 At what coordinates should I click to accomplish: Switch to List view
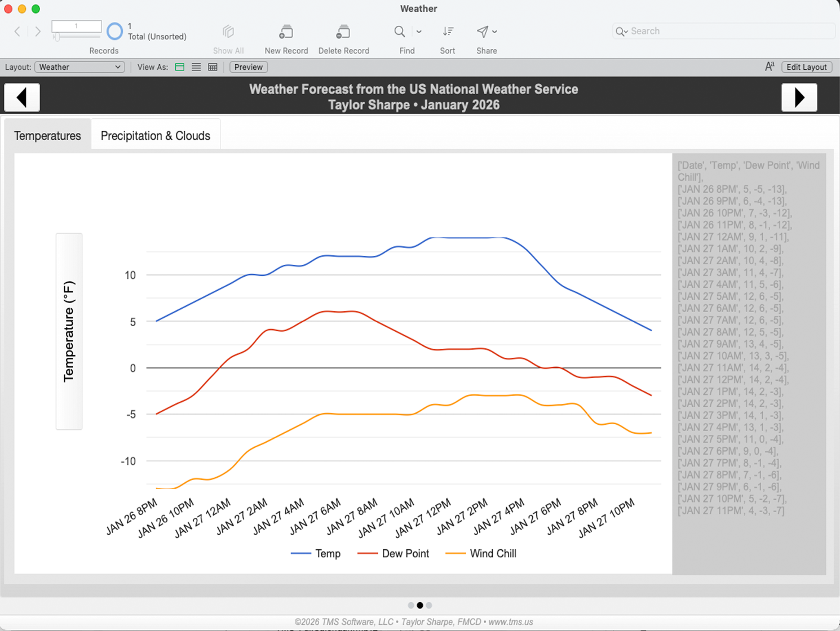(x=196, y=67)
